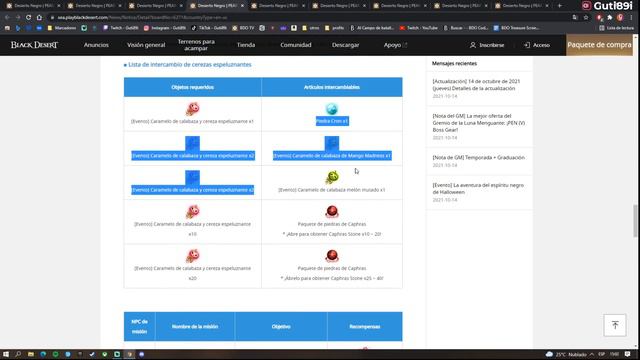Open the Comunidad menu
The image size is (640, 360).
point(296,45)
